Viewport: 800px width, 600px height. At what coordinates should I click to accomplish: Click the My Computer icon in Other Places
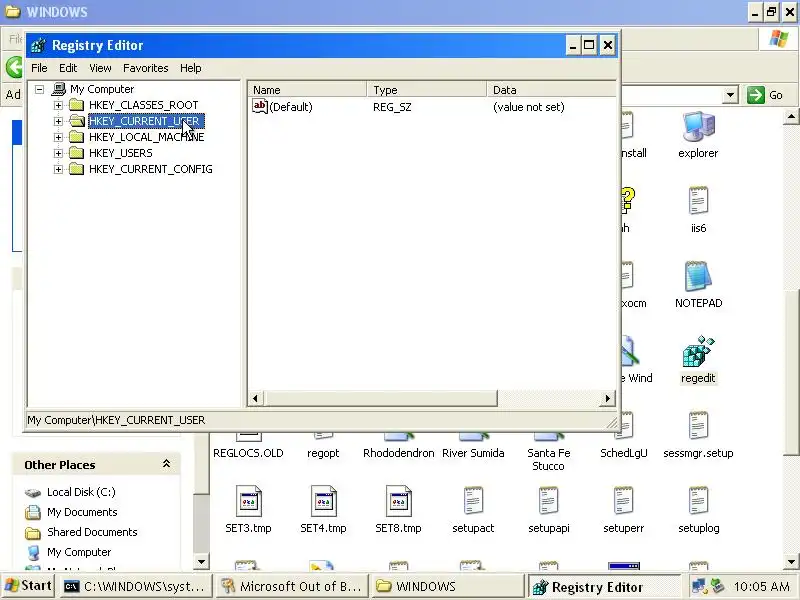(x=33, y=553)
